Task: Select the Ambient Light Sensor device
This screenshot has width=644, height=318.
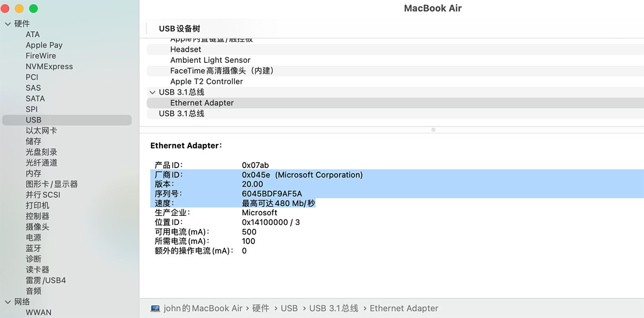Action: [210, 60]
